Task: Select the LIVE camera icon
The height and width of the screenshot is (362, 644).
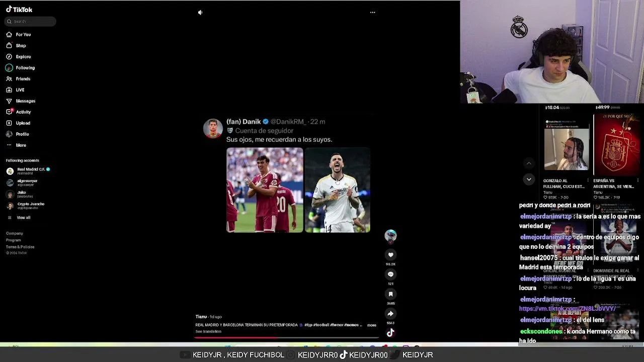Action: point(9,90)
